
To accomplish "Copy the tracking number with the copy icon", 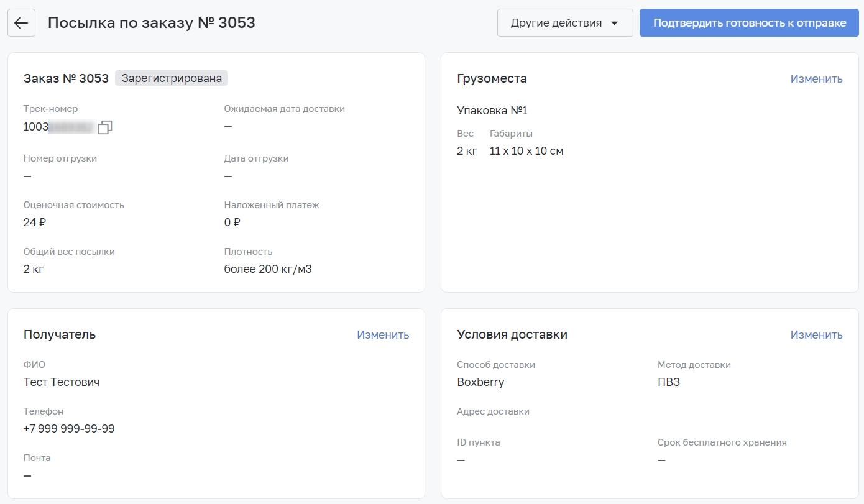I will click(x=105, y=127).
